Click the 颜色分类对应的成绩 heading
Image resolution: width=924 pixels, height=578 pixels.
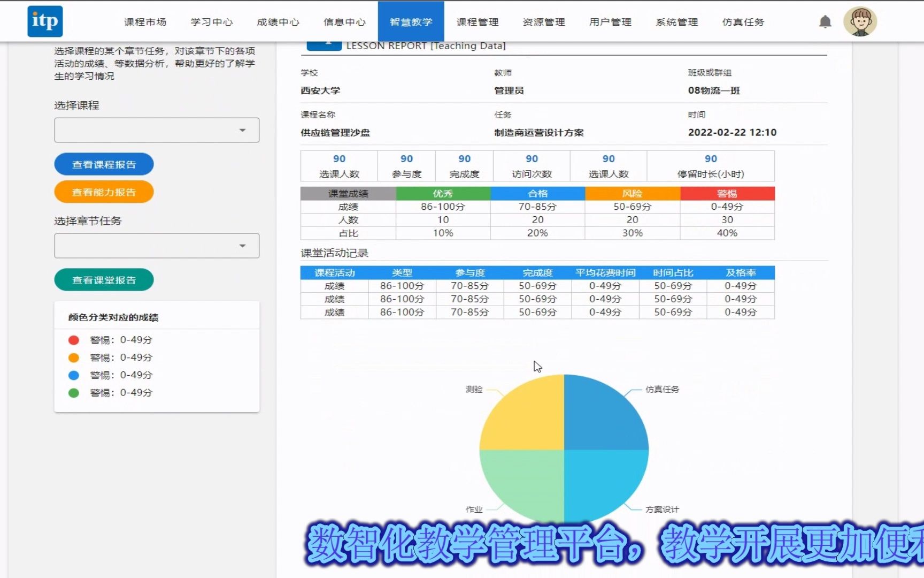tap(113, 317)
